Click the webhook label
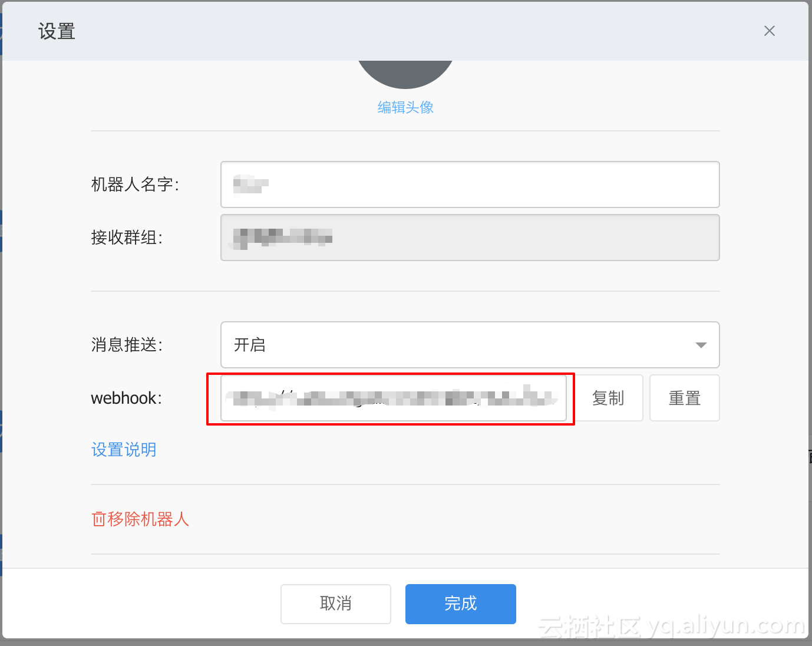Screen dimensions: 812x646 pyautogui.click(x=126, y=398)
